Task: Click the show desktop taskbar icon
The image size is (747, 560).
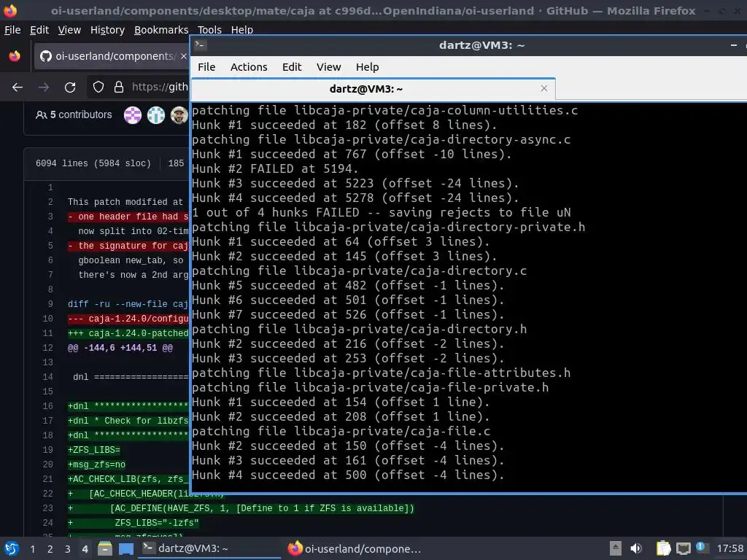Action: click(x=126, y=548)
